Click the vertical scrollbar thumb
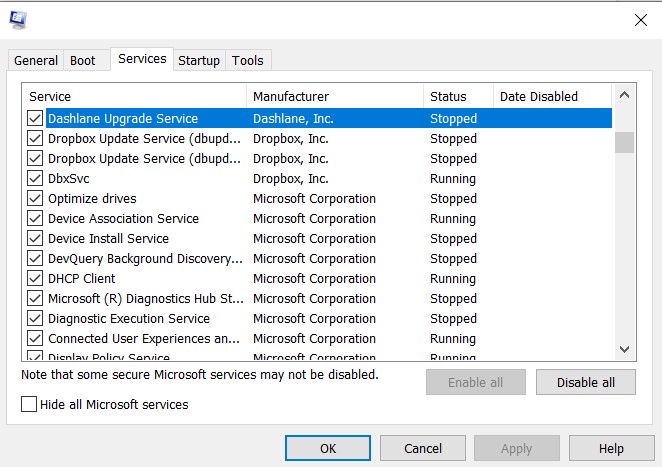This screenshot has width=662, height=467. click(624, 143)
